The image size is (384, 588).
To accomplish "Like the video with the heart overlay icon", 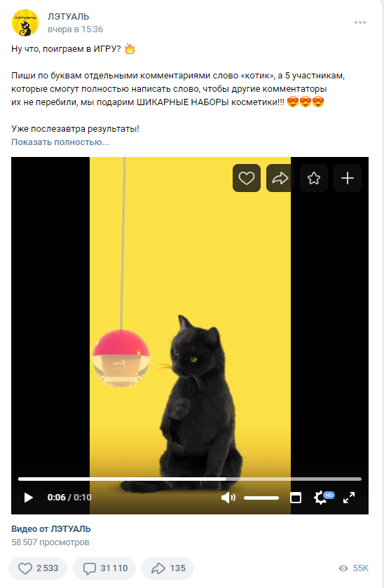I will click(x=247, y=178).
